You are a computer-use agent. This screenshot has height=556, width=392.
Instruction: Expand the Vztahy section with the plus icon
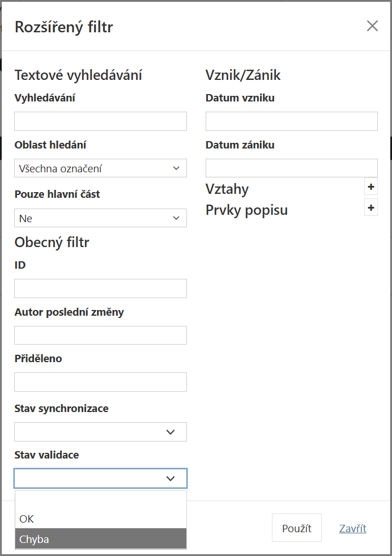click(372, 187)
